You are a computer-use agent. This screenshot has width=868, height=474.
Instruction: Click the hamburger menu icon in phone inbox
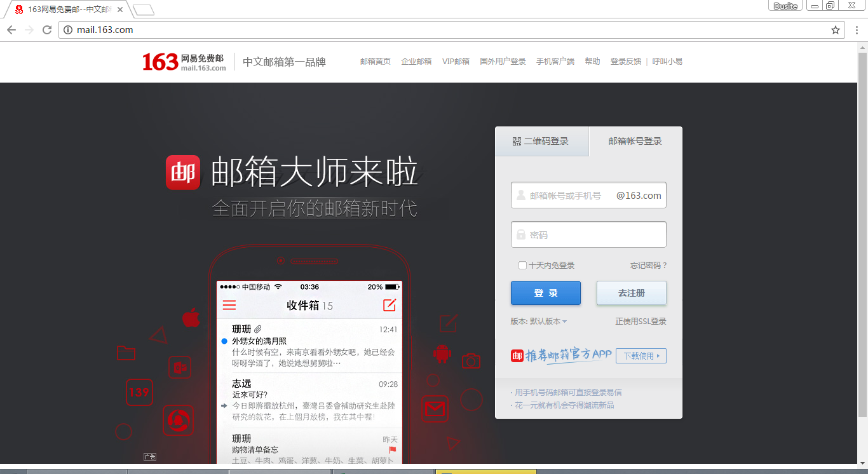[229, 306]
